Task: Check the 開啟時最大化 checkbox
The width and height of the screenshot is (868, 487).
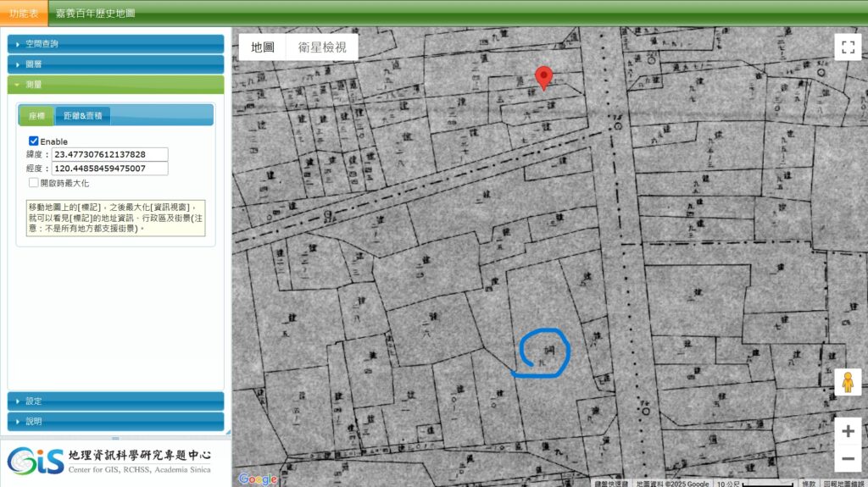Action: [x=34, y=182]
